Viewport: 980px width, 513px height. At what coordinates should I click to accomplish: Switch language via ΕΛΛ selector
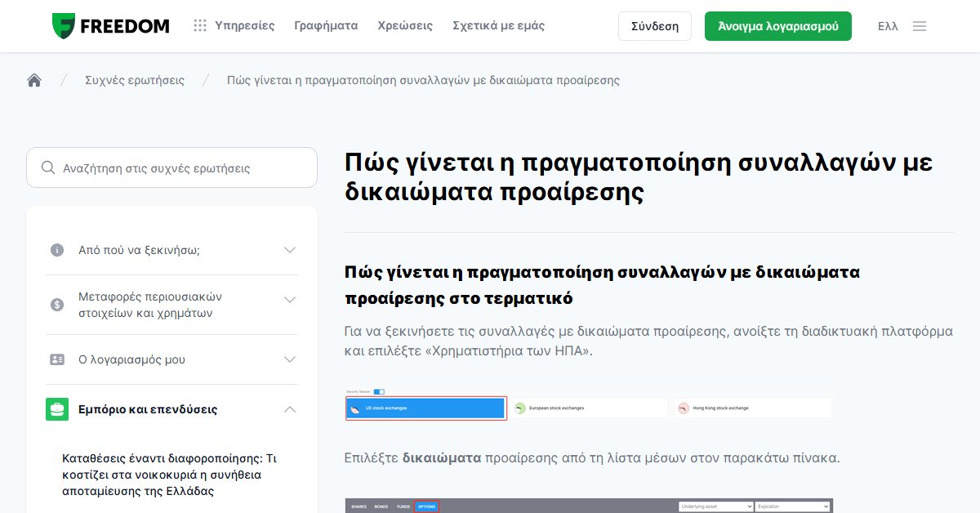pos(888,26)
